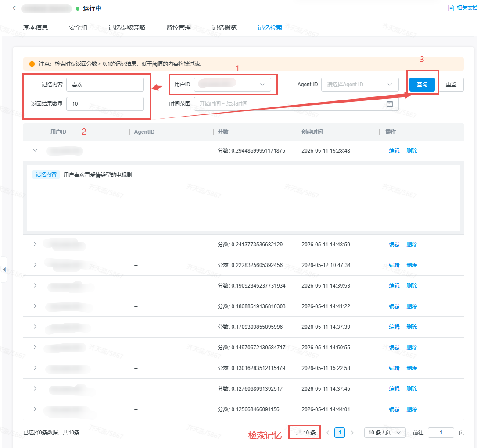Viewport: 477px width, 448px height.
Task: Collapse the expanded row scoring 0.29448699951171875
Action: pyautogui.click(x=35, y=150)
